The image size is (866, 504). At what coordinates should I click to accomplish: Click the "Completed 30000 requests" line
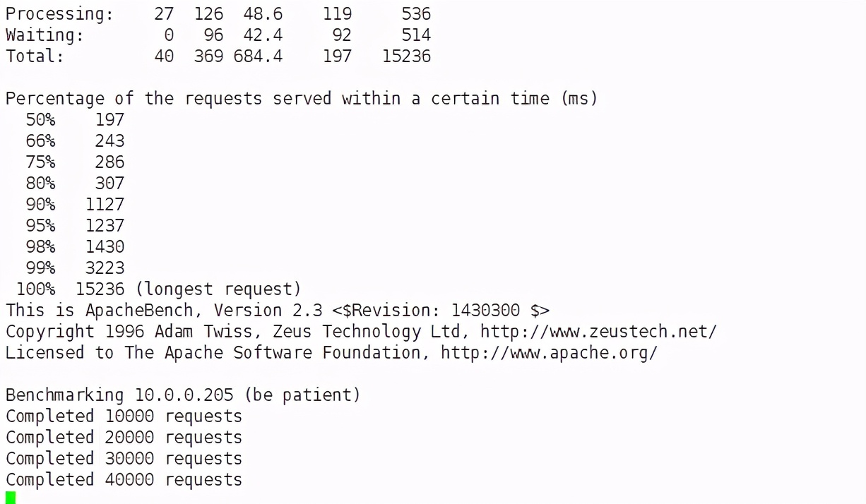(124, 458)
